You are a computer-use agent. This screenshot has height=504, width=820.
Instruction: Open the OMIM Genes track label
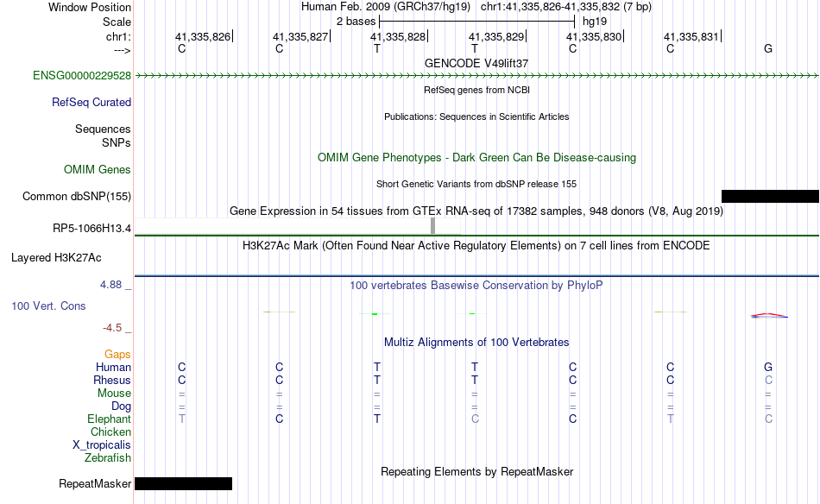click(x=98, y=169)
